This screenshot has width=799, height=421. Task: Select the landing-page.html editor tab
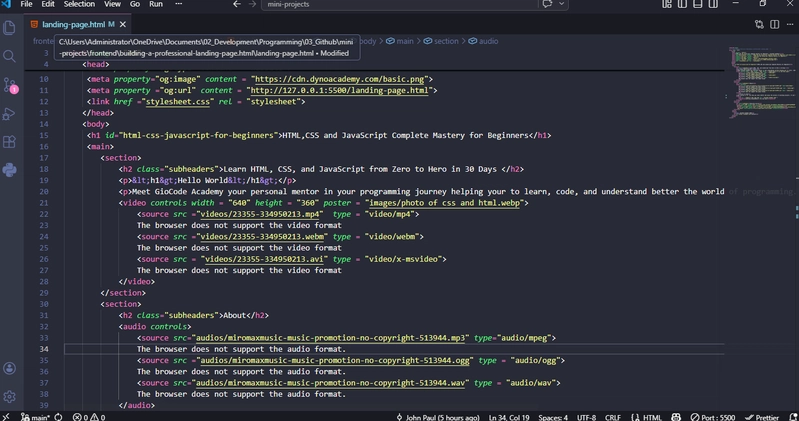(x=78, y=24)
